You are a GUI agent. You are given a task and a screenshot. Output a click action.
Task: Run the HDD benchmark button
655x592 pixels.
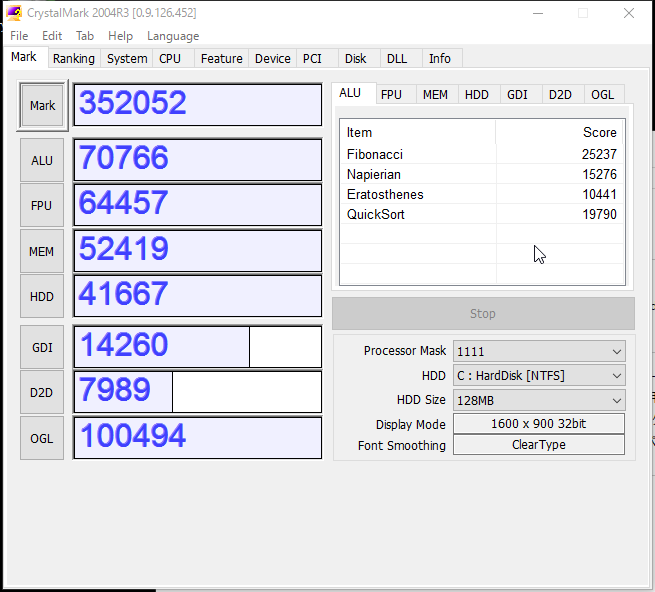(x=42, y=297)
